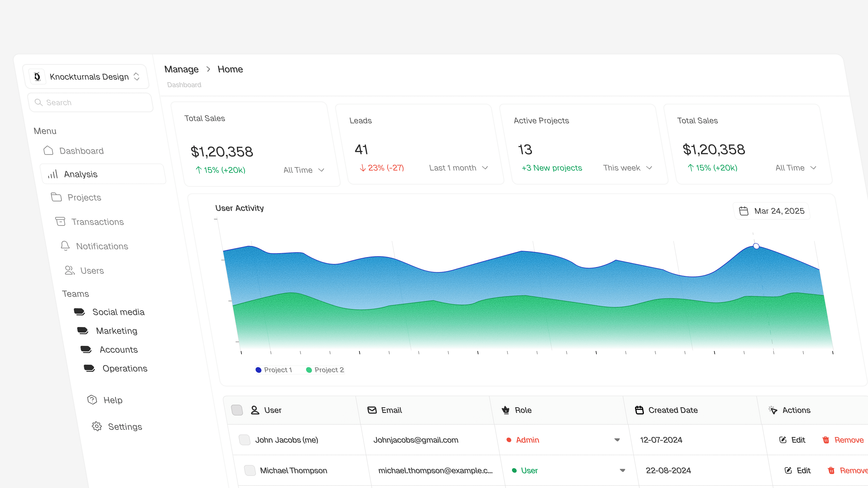This screenshot has height=488, width=868.
Task: Open the Admin role dropdown for John Jacobs
Action: point(617,440)
